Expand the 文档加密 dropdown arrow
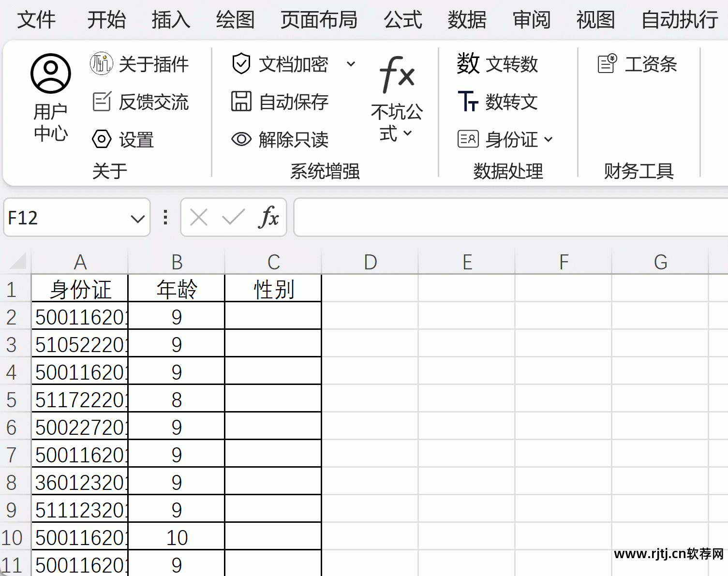 pos(351,64)
